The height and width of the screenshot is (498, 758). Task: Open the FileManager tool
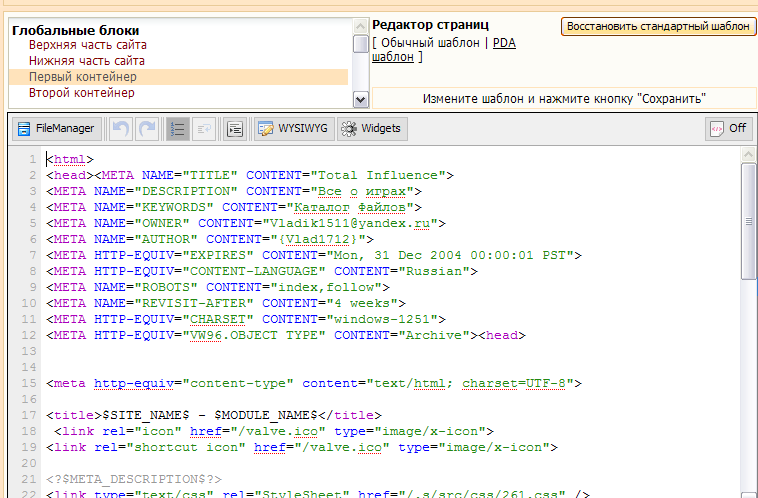coord(56,128)
